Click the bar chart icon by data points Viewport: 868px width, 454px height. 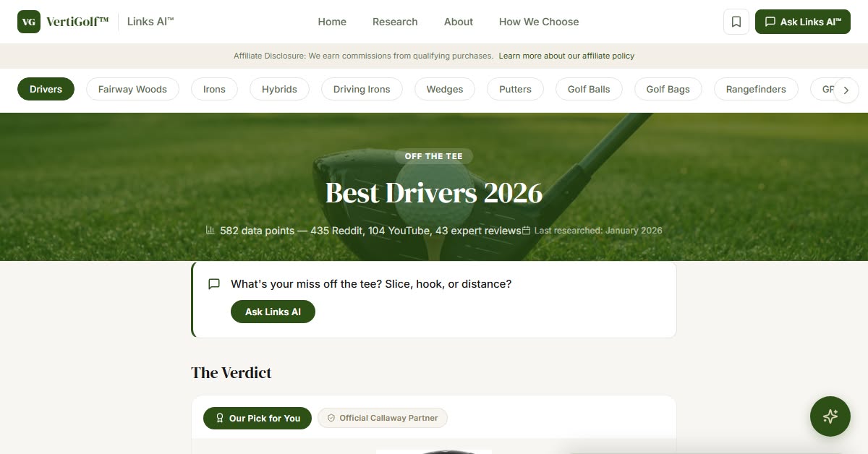pos(210,230)
